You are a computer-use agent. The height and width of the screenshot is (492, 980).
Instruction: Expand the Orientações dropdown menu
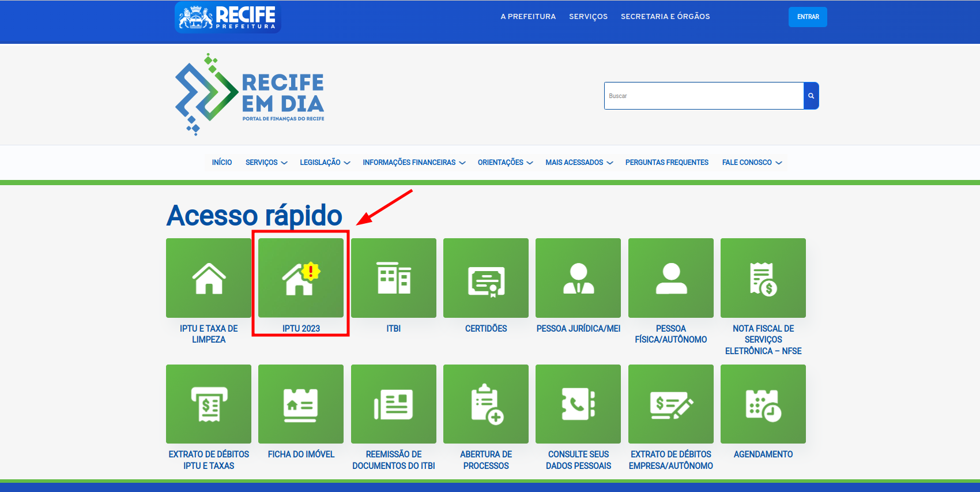[506, 163]
